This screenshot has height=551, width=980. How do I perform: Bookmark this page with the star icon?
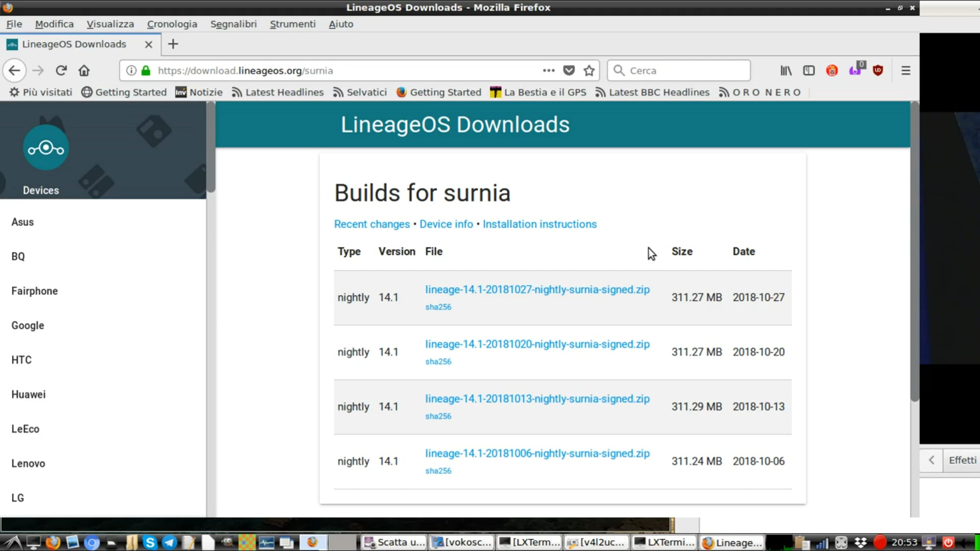pos(589,71)
